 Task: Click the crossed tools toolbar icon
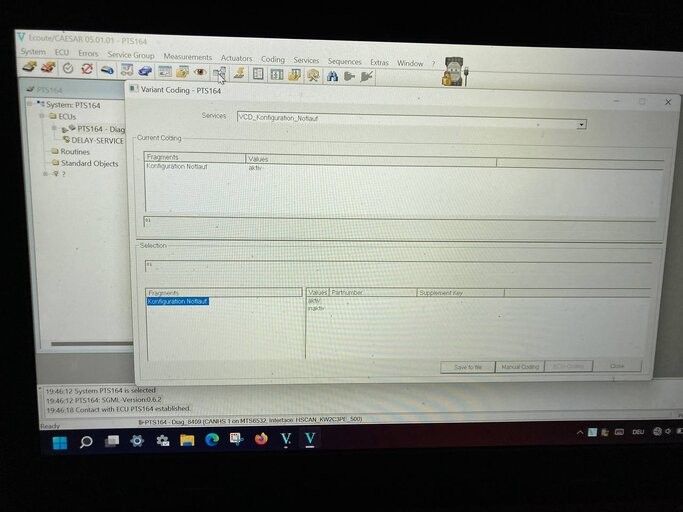pos(313,76)
